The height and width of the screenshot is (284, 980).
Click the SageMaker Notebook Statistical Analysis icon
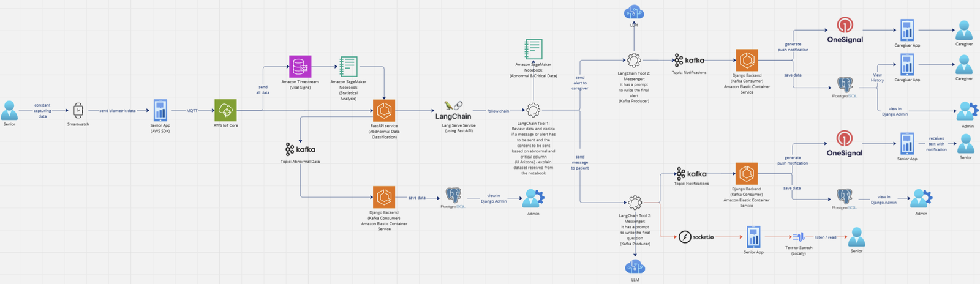(x=349, y=67)
